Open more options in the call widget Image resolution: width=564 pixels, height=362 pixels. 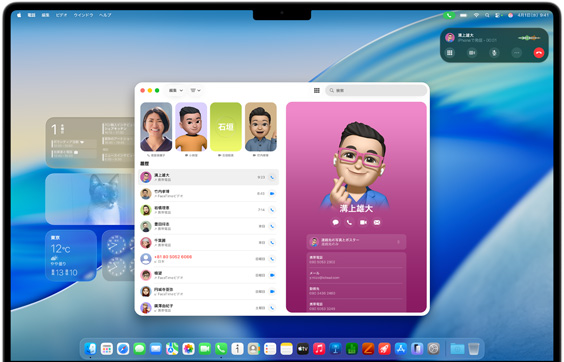517,53
